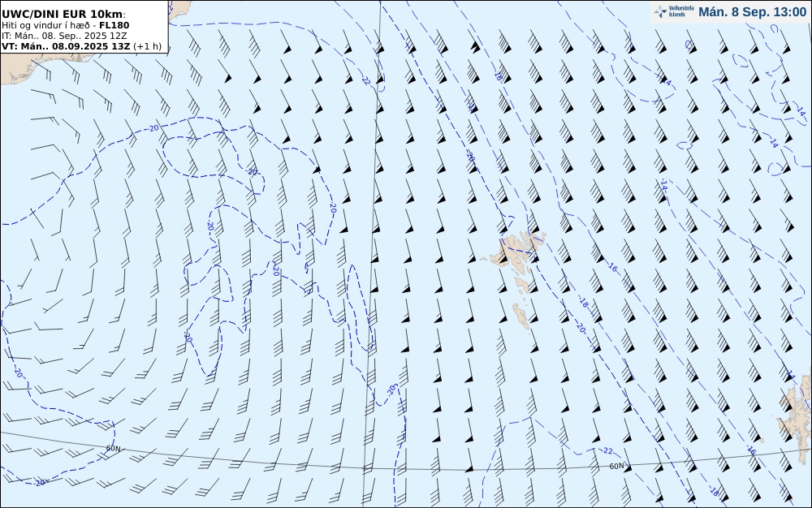Click the 'UWC/DINI EUR 10km' title
Viewport: 812px width, 508px height.
pyautogui.click(x=63, y=14)
